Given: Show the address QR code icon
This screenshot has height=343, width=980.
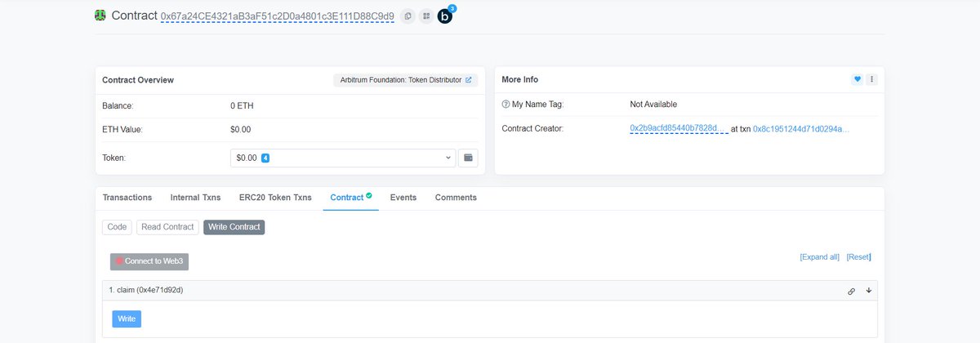Looking at the screenshot, I should 426,16.
